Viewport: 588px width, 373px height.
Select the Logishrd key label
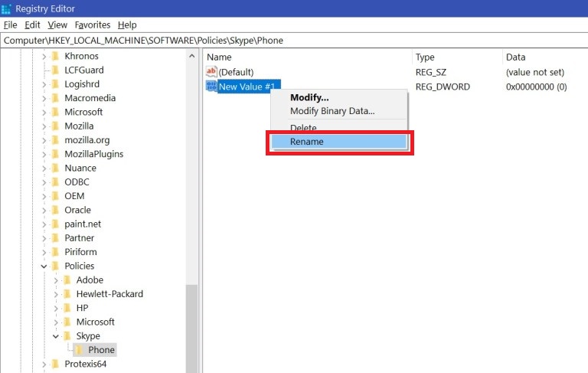tap(82, 84)
